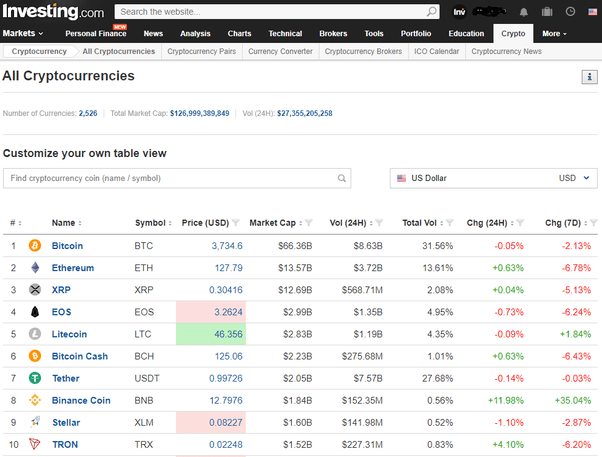This screenshot has height=457, width=602.
Task: Click the Ethereum coin logo
Action: pyautogui.click(x=35, y=268)
